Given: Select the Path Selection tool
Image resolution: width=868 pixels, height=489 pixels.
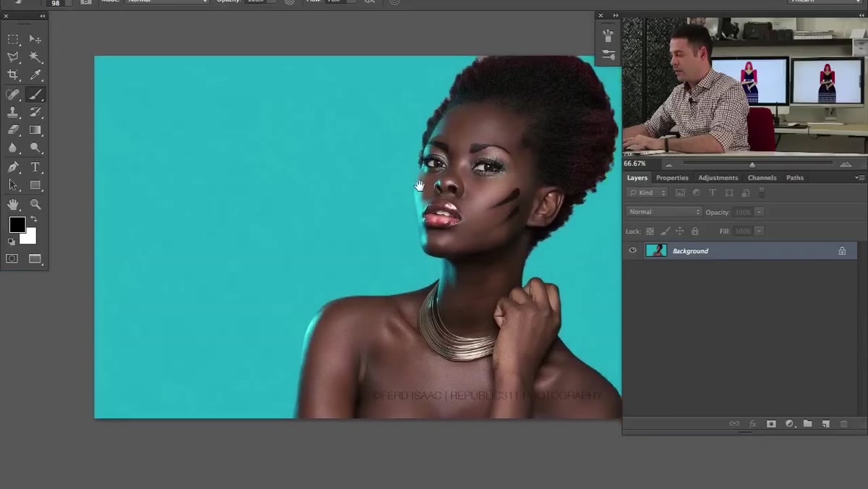Looking at the screenshot, I should coord(13,185).
